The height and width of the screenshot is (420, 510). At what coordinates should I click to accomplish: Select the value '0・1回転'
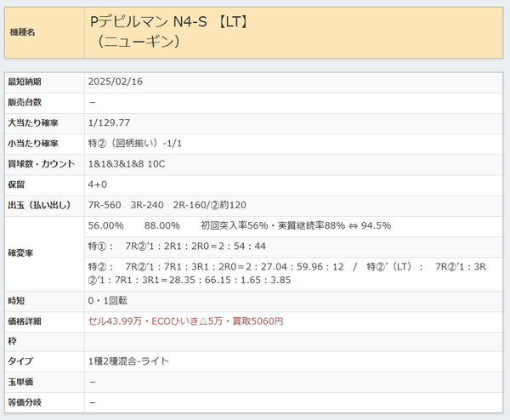pos(108,301)
